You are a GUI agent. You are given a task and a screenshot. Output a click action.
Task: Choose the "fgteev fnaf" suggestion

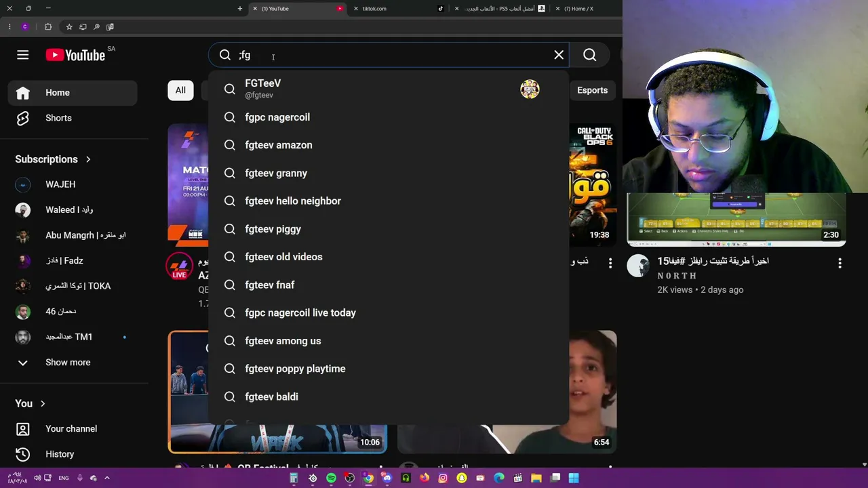tap(389, 285)
